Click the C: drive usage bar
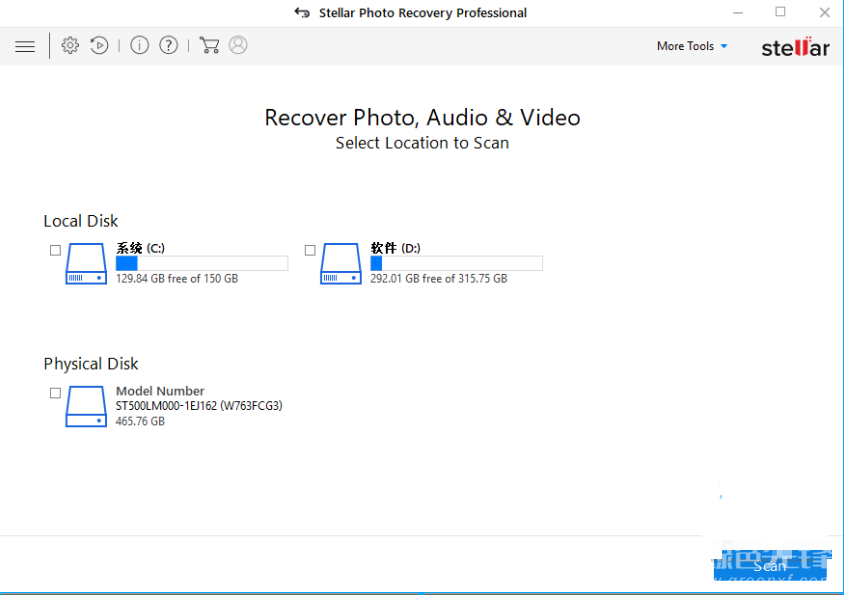Screen dimensions: 844x595 tap(202, 263)
